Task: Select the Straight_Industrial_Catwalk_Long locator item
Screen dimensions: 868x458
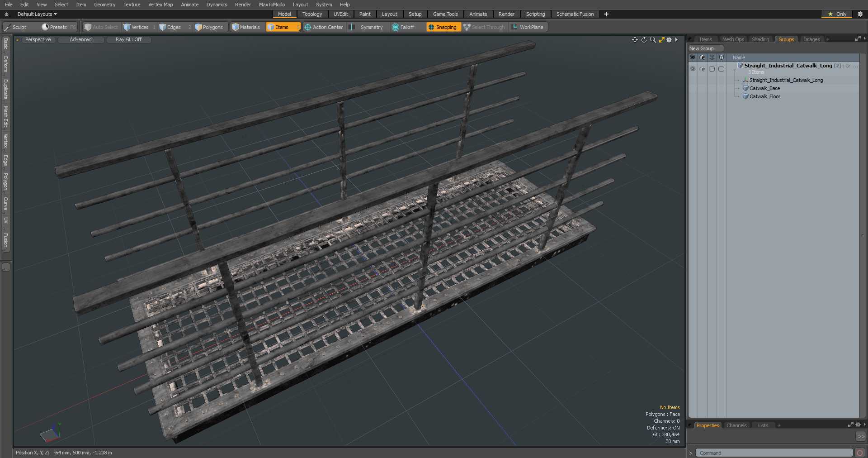Action: pos(786,80)
